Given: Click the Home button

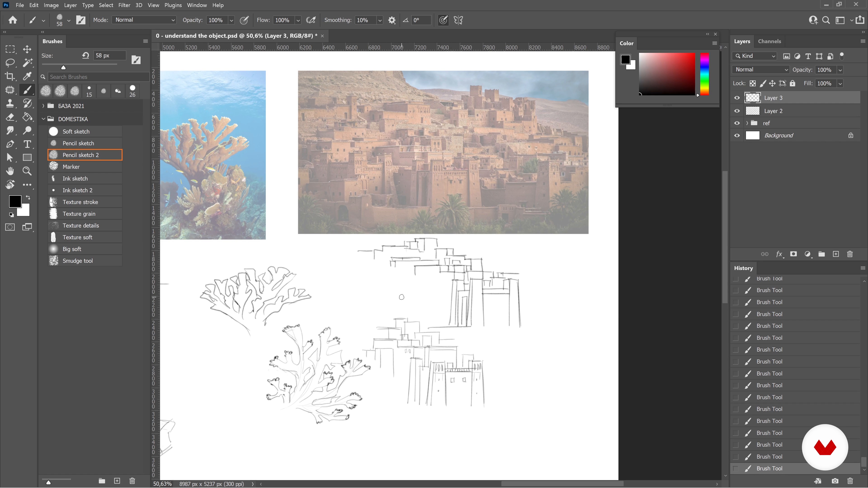Looking at the screenshot, I should [13, 20].
